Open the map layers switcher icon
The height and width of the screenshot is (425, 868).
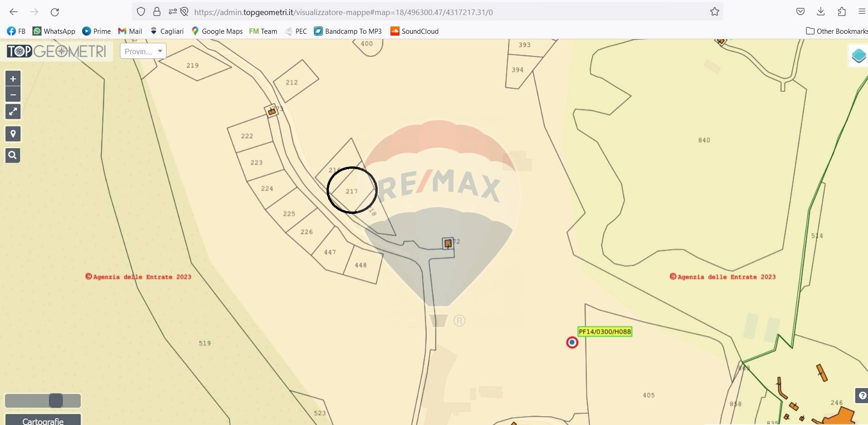pos(858,56)
